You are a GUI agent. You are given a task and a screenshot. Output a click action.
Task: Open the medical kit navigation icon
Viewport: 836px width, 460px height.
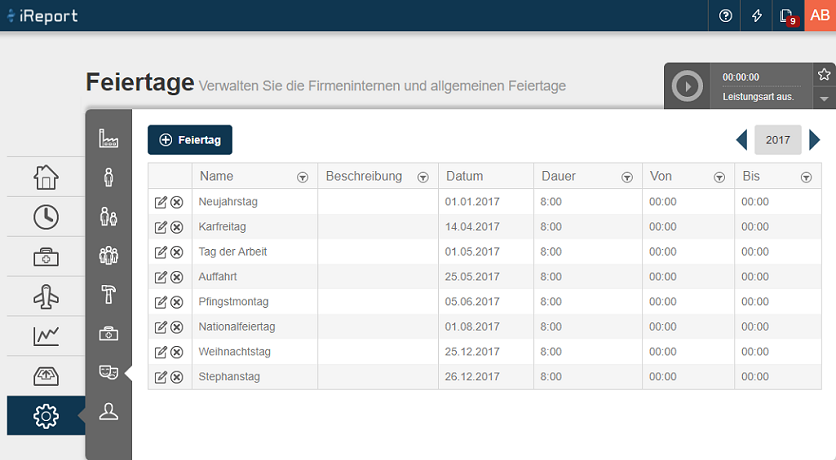pos(46,257)
